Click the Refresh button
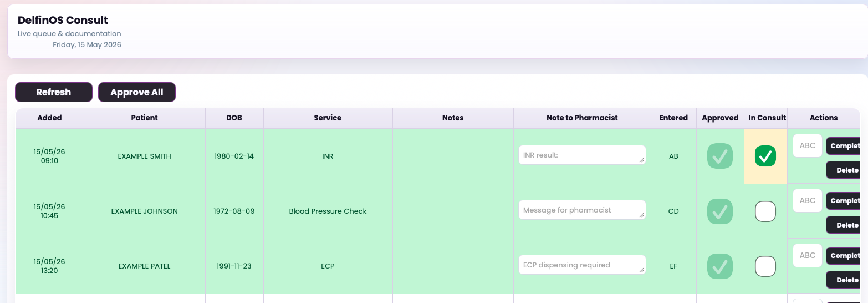The height and width of the screenshot is (303, 868). (x=54, y=92)
